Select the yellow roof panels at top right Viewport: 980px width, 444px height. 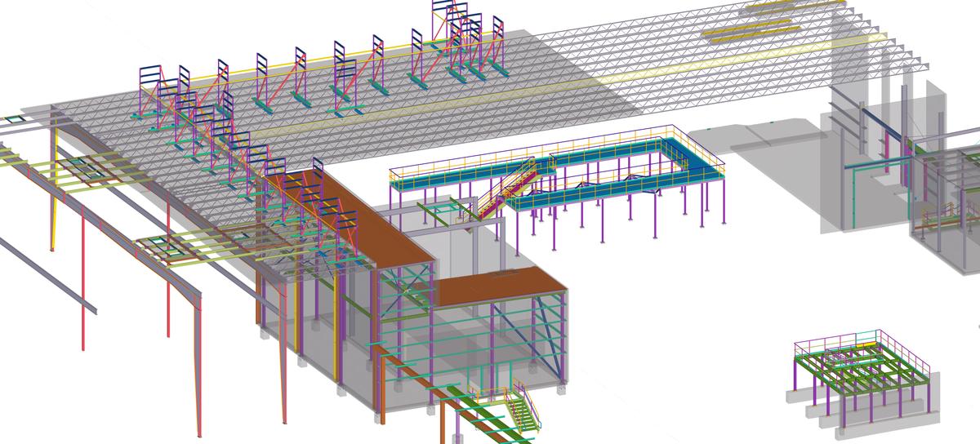pyautogui.click(x=751, y=33)
